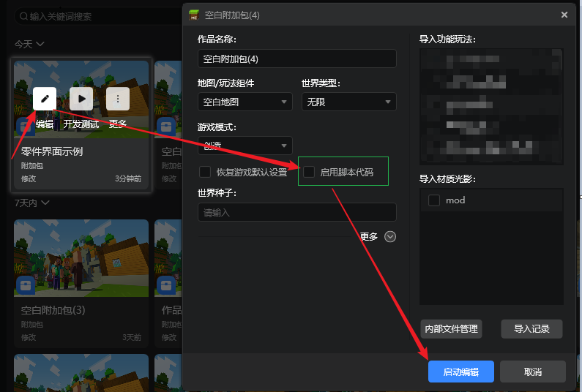582x392 pixels.
Task: Close the 空白附加包(4) dialog
Action: click(x=564, y=15)
